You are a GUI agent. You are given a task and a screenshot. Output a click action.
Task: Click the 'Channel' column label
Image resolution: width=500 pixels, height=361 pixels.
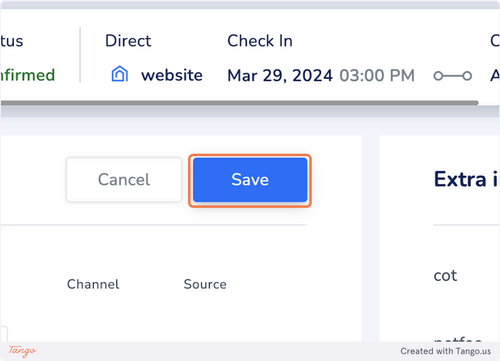(93, 284)
